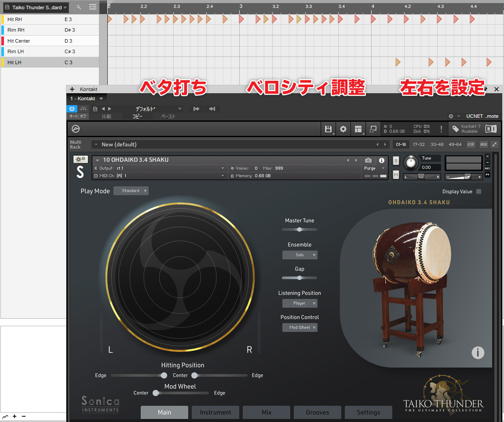
Task: Enable the Display Value checkbox
Action: 478,191
